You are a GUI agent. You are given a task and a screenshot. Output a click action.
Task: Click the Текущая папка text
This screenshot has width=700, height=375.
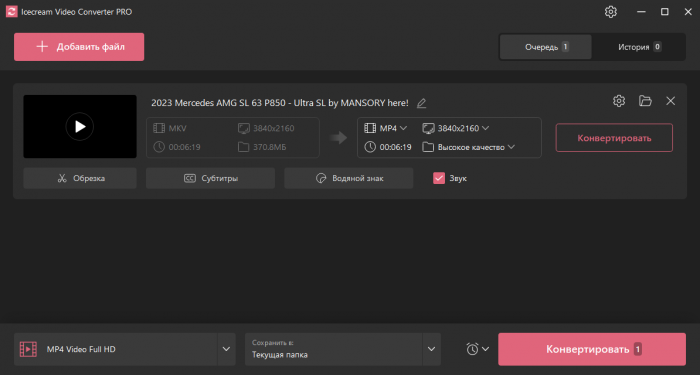click(x=279, y=355)
